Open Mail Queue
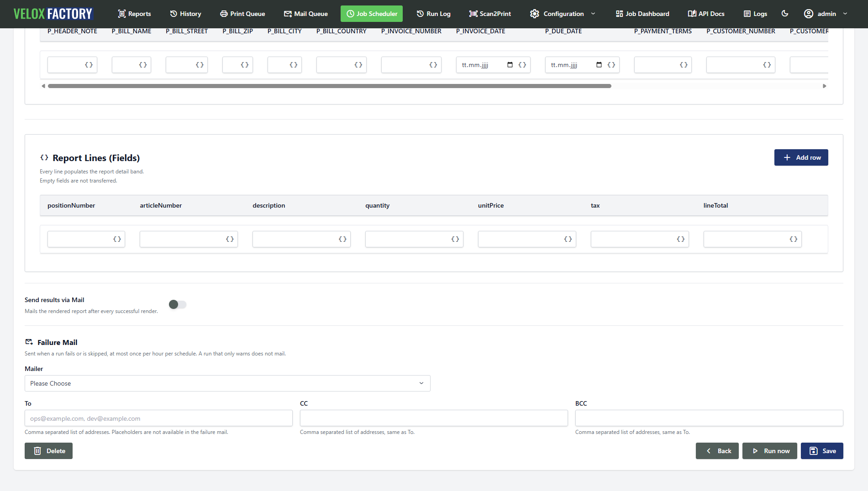Viewport: 868px width, 491px height. tap(306, 14)
